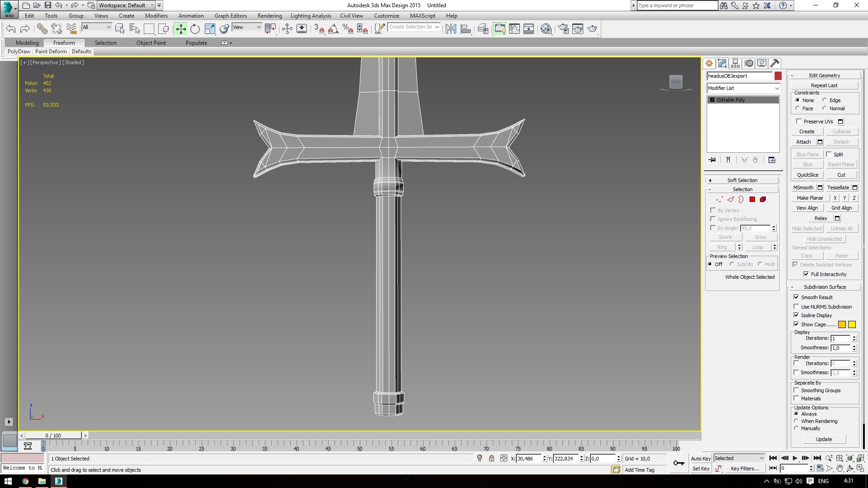Select the Select and Move tool

click(181, 29)
